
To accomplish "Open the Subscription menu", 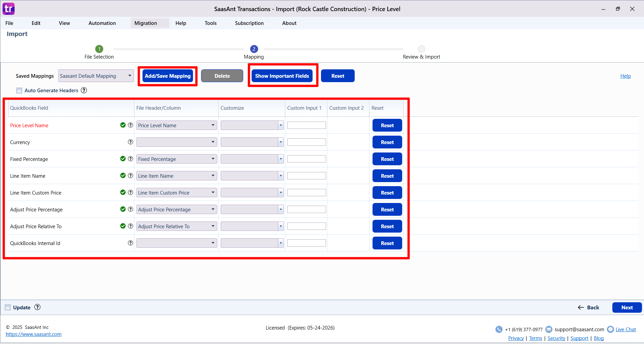I will (249, 23).
